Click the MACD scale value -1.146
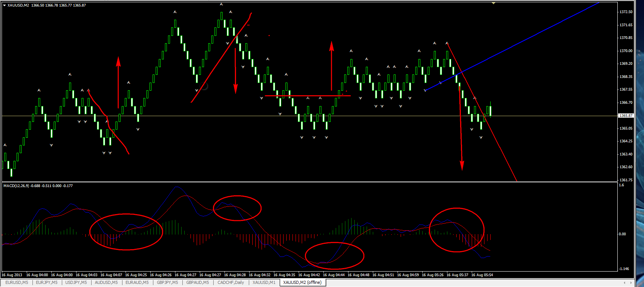Screen dimensions: 644x287 point(624,269)
